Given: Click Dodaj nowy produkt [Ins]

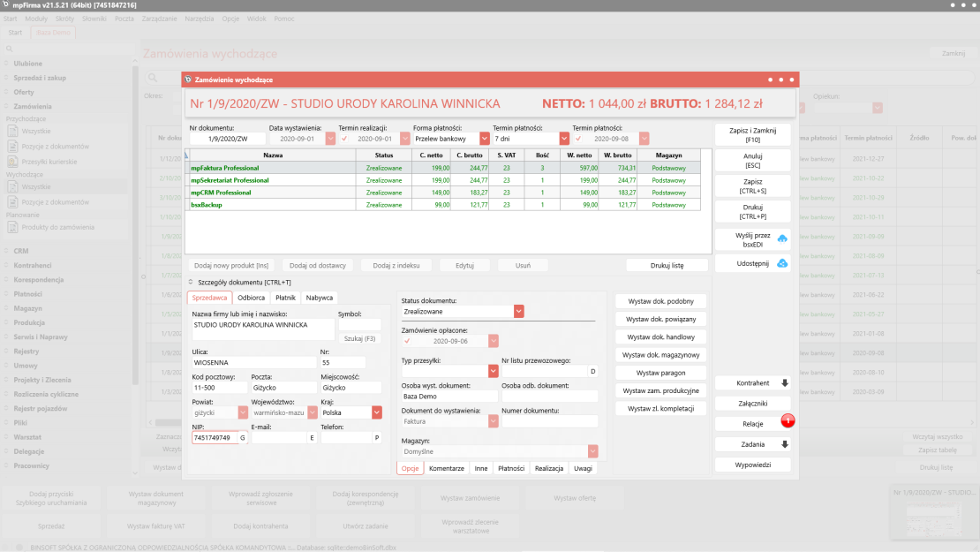Looking at the screenshot, I should (231, 266).
